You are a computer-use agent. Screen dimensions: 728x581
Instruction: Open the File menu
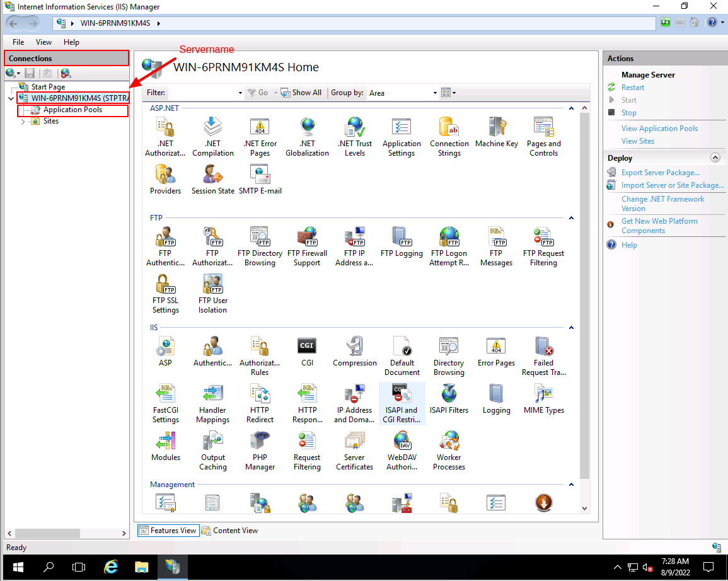[18, 42]
